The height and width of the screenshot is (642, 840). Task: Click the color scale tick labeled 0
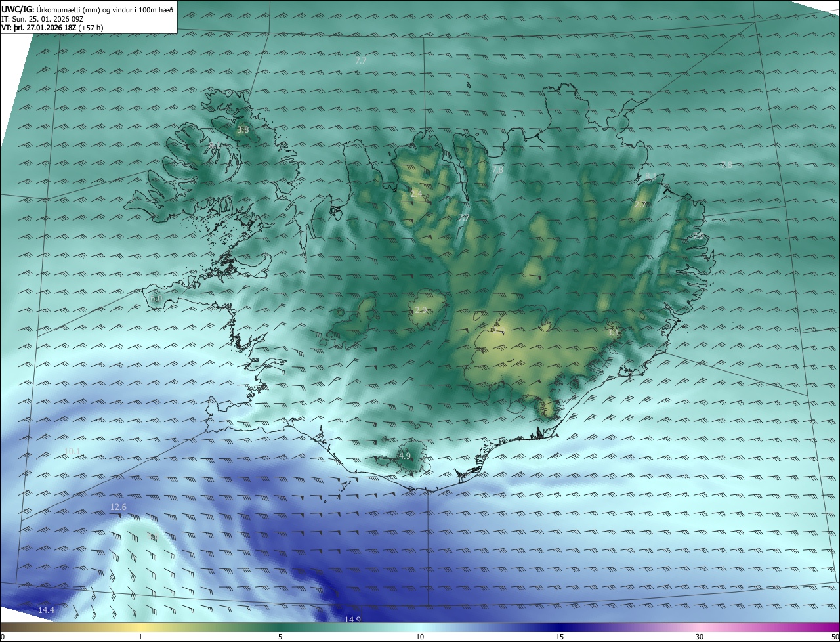[3, 637]
